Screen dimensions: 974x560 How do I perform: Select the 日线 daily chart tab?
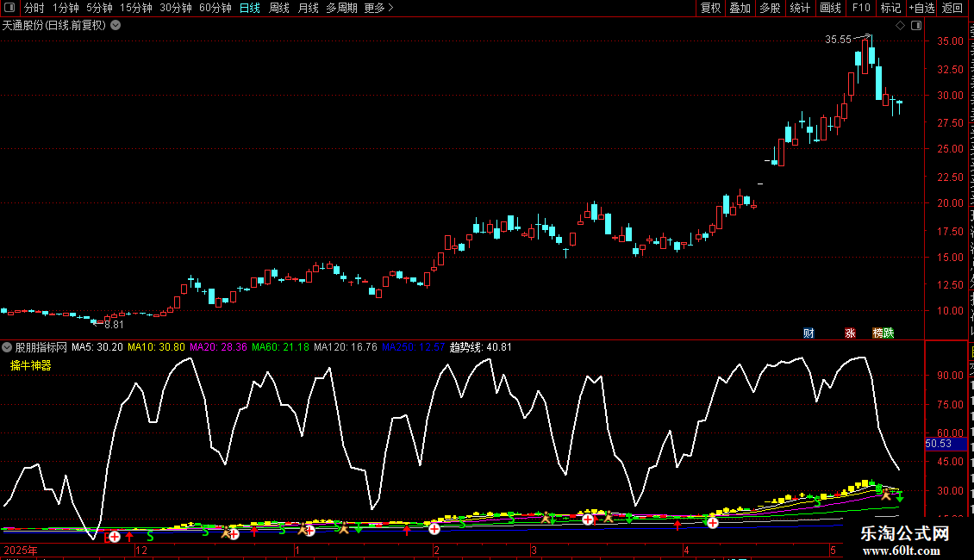(250, 8)
